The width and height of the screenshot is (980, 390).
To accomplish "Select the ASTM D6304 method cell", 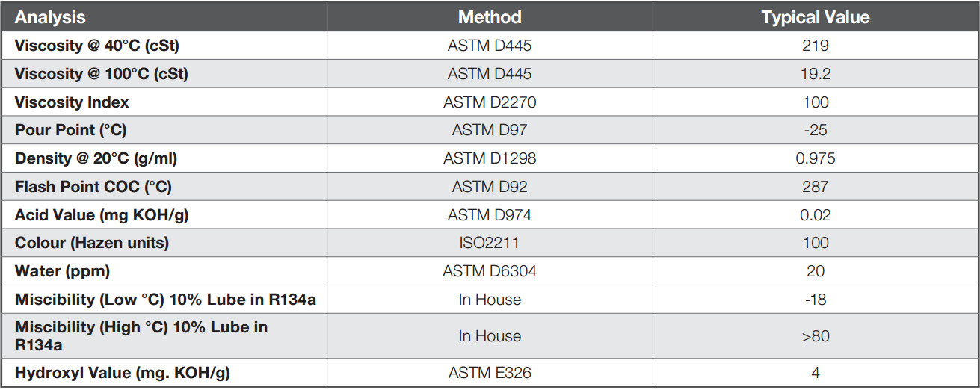I will (490, 271).
